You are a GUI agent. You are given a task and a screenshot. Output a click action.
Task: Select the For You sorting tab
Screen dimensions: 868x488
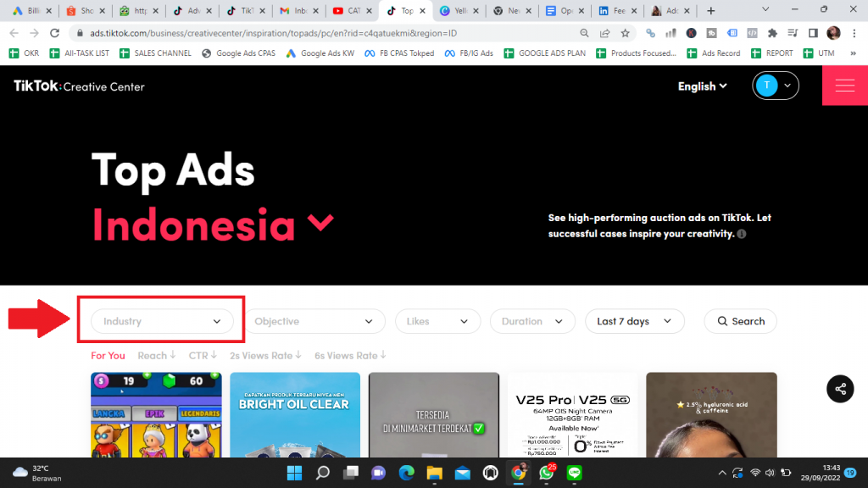(x=108, y=356)
